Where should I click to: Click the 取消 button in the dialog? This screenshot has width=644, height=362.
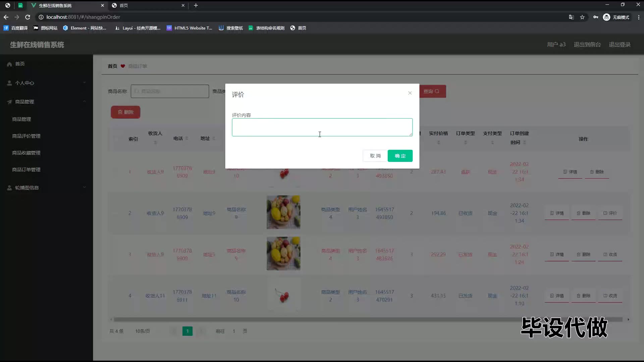point(375,156)
